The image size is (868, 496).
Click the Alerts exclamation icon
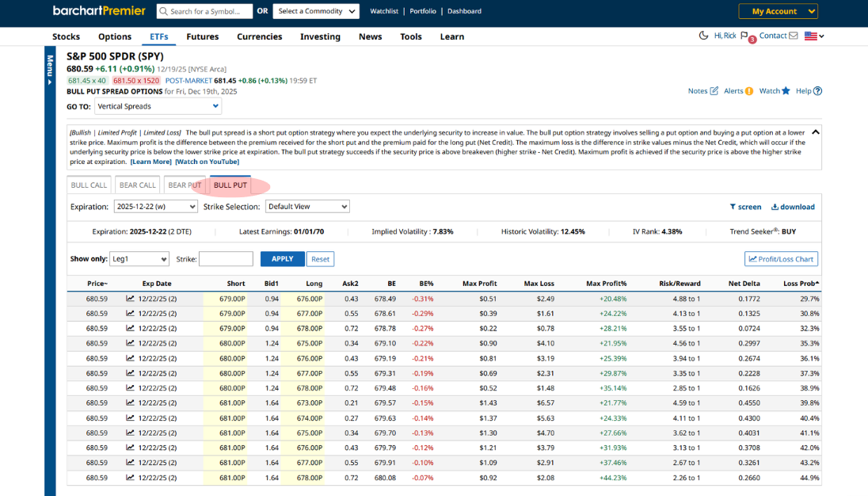tap(749, 91)
